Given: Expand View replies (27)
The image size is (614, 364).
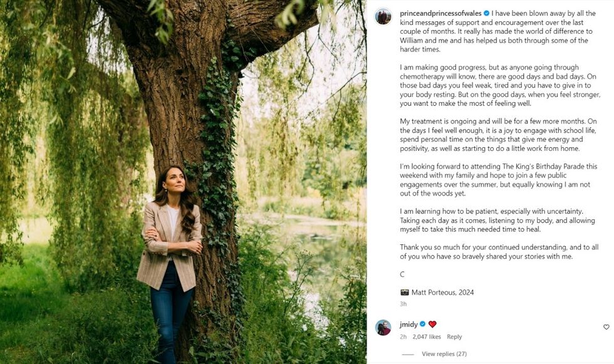Looking at the screenshot, I should (x=444, y=354).
